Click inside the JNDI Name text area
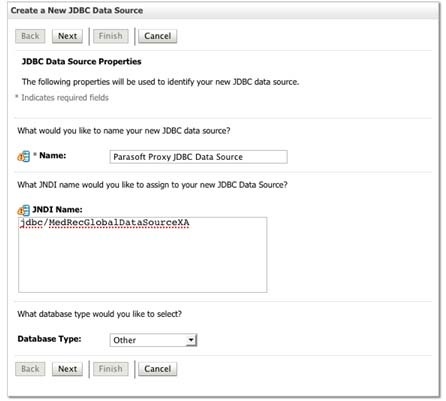The image size is (446, 401). point(143,255)
